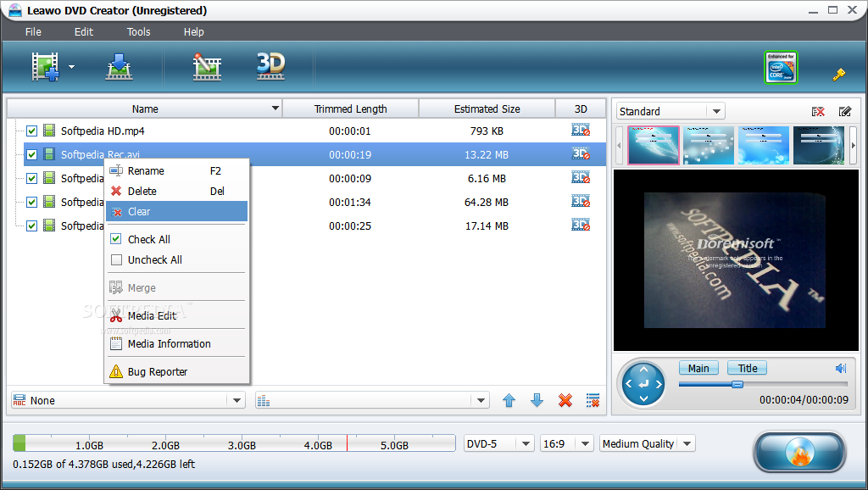868x490 pixels.
Task: Select the Softpedia HD.mp4 file name
Action: 103,131
